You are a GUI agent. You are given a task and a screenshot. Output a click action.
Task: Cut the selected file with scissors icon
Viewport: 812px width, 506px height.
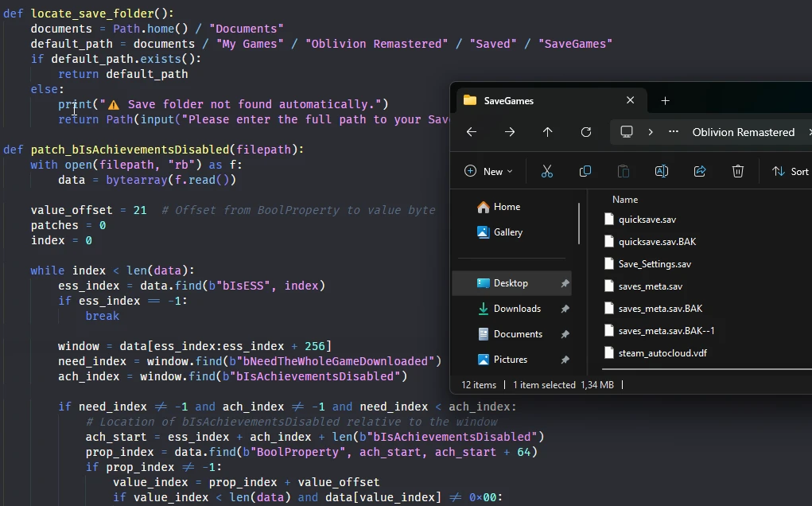(547, 171)
